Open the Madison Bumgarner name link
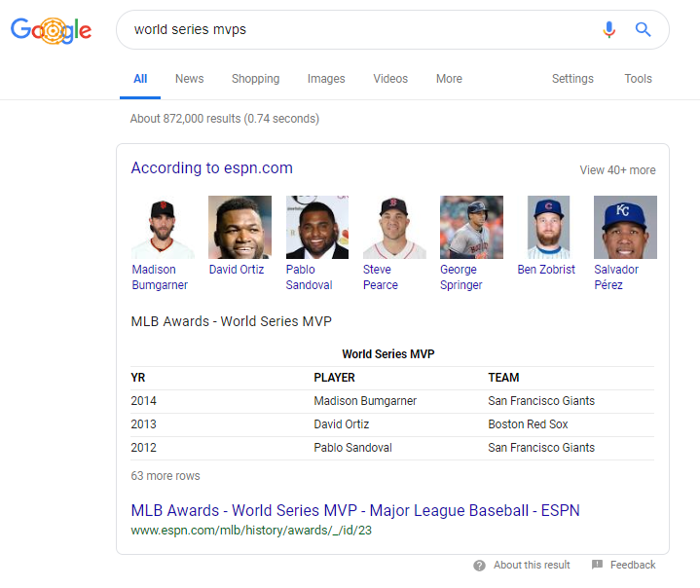The image size is (700, 588). [x=160, y=277]
